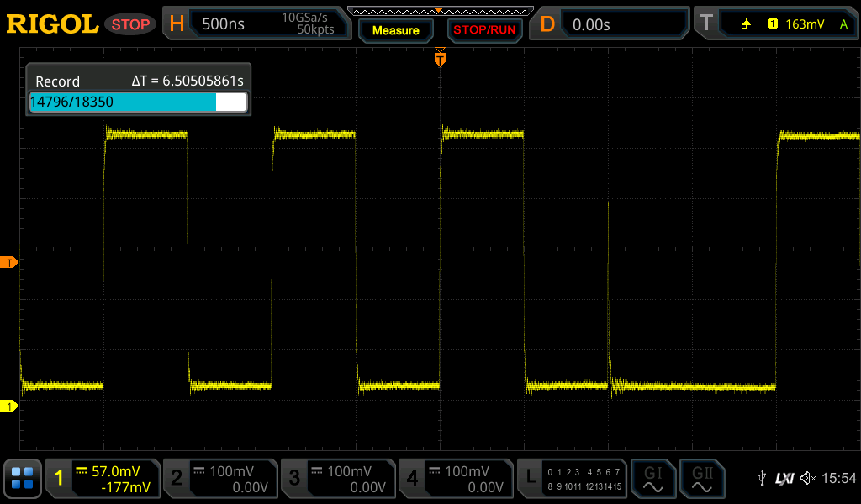Click the LXI network status icon
This screenshot has width=861, height=504.
pos(786,478)
